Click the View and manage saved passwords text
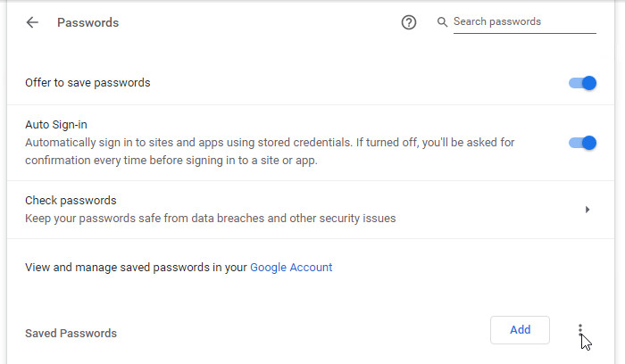 coord(136,267)
